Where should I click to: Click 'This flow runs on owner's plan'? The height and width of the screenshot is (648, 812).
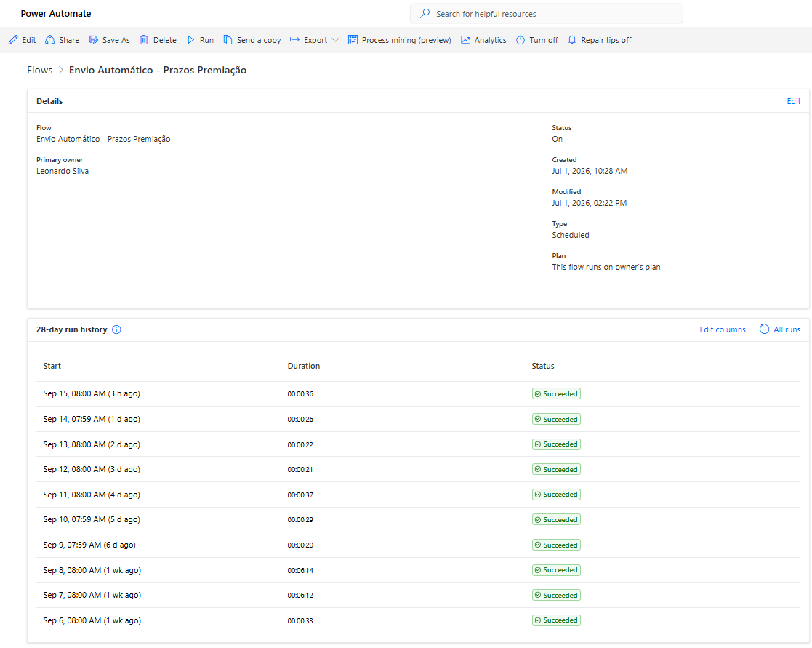[x=606, y=268]
